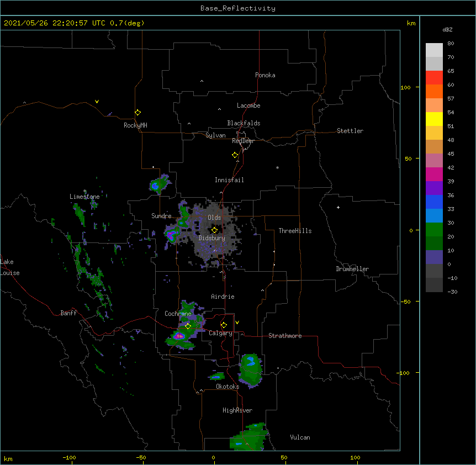Screen dimensions: 476x465
Task: Click the purple swatch between 36 and 39 dBZ
Action: pos(434,188)
